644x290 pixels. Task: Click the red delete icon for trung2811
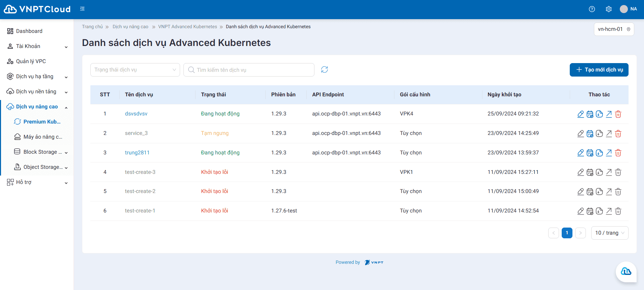tap(618, 153)
